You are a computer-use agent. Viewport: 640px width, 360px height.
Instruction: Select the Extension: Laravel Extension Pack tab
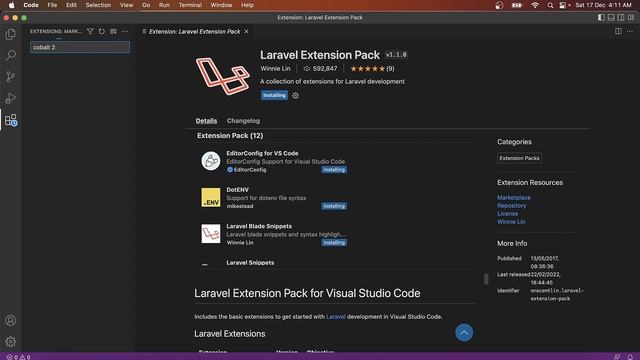(x=194, y=31)
